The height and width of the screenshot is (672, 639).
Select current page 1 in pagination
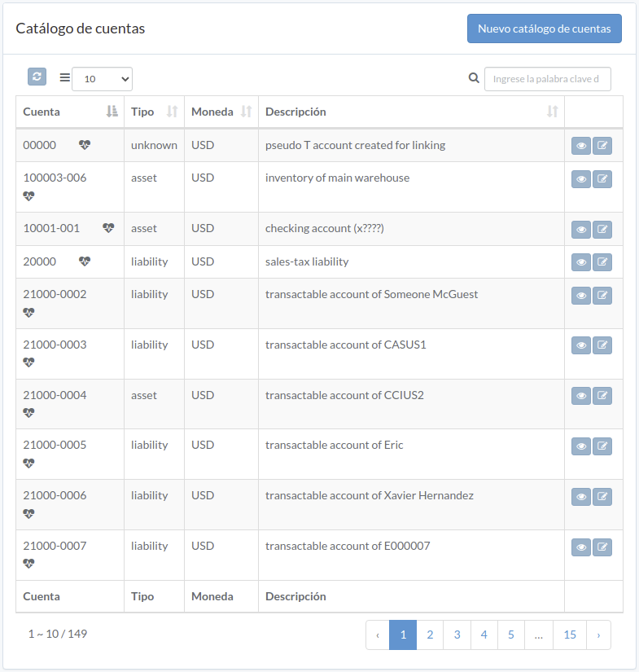(x=403, y=635)
